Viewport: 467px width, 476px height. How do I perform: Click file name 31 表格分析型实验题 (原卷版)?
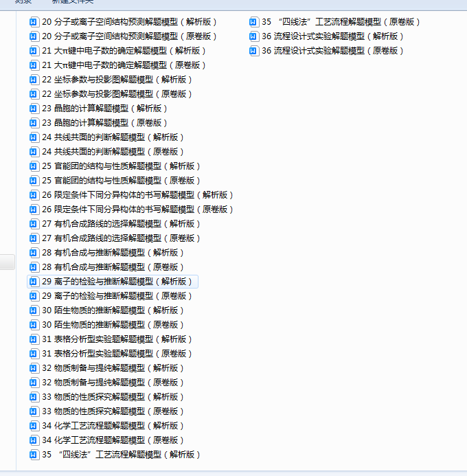[x=117, y=353]
